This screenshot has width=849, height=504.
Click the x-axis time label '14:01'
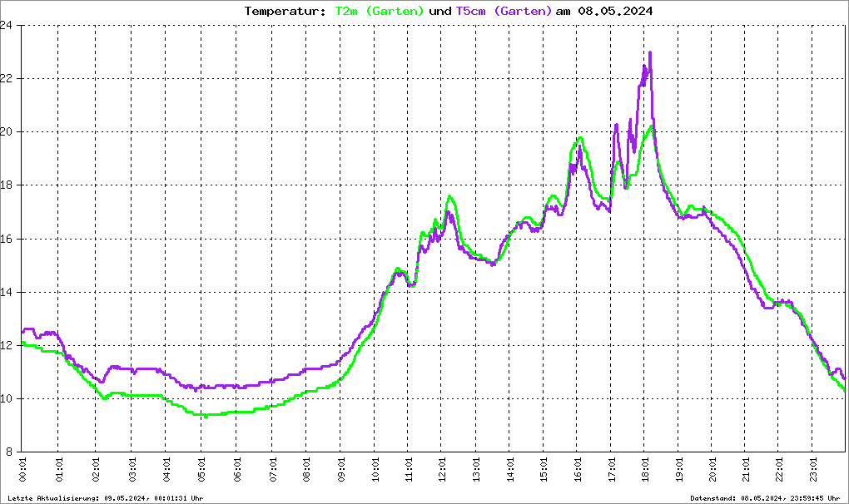click(x=510, y=469)
